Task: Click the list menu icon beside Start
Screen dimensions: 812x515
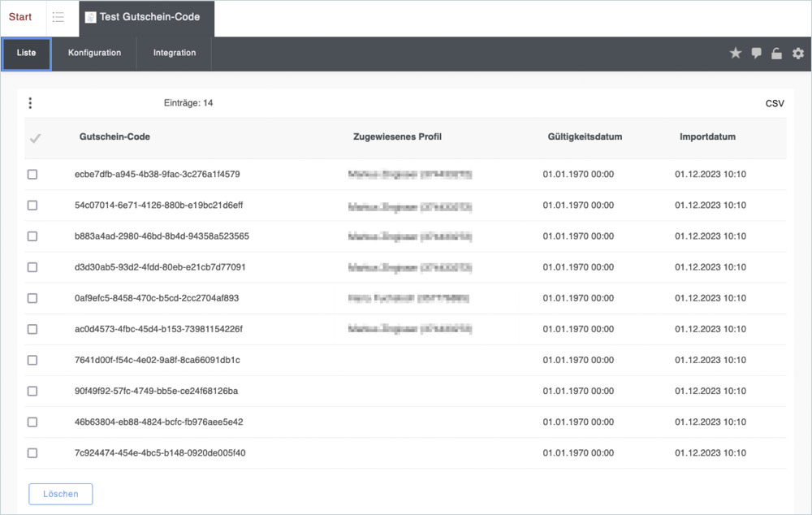Action: pos(58,17)
